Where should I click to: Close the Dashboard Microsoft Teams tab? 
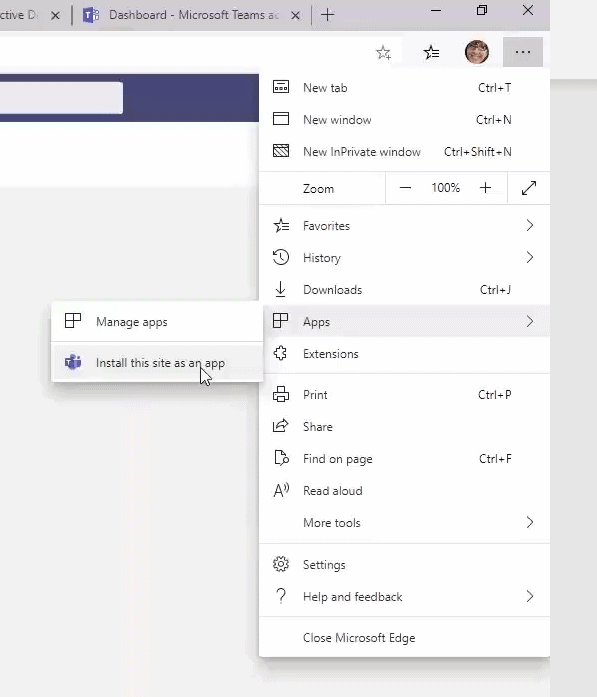[295, 16]
